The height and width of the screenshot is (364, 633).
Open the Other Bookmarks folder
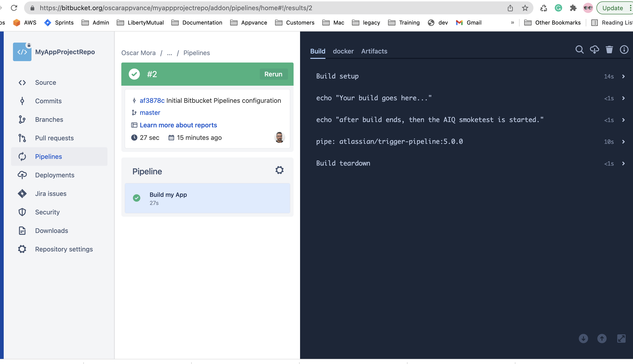click(x=552, y=22)
